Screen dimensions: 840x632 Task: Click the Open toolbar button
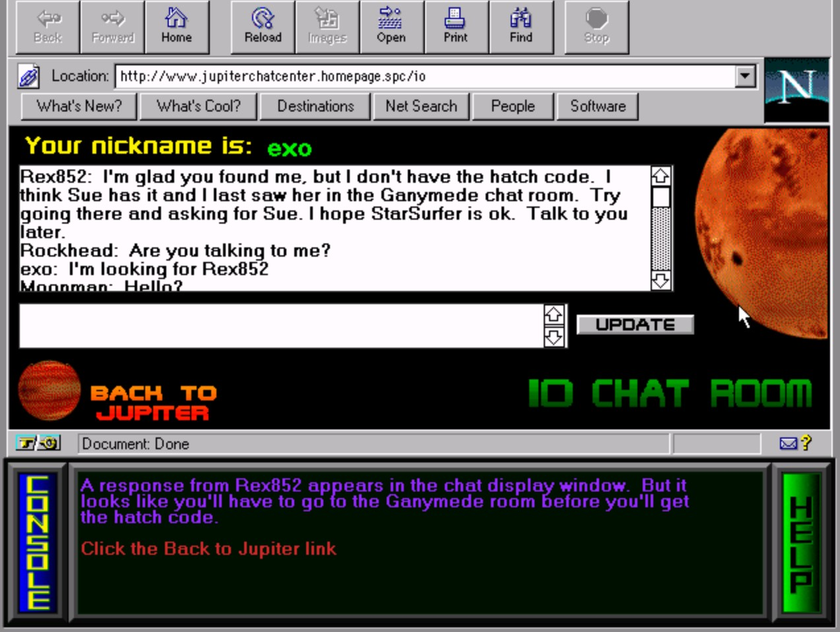click(391, 27)
